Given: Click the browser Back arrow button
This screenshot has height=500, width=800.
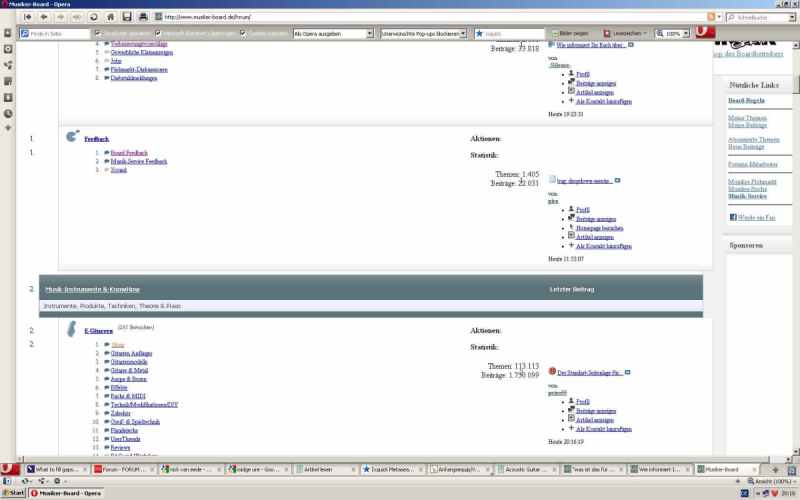Looking at the screenshot, I should pos(44,17).
